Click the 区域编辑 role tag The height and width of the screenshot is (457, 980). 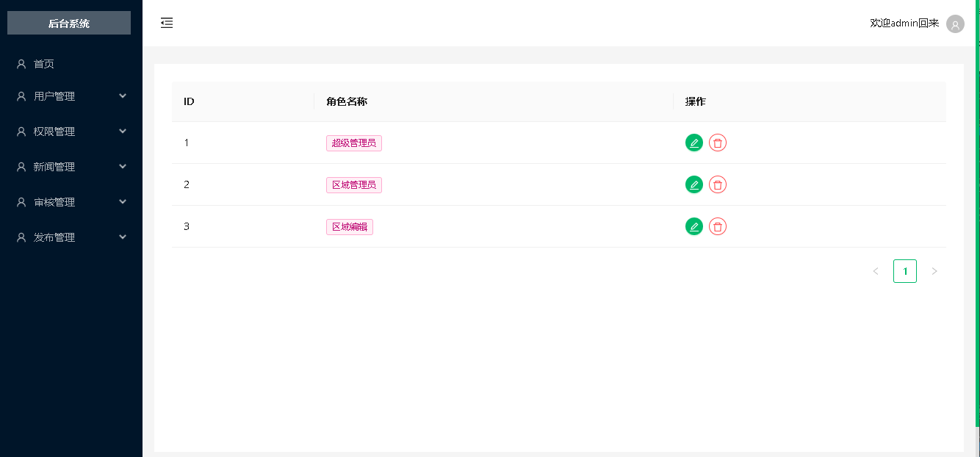coord(350,226)
